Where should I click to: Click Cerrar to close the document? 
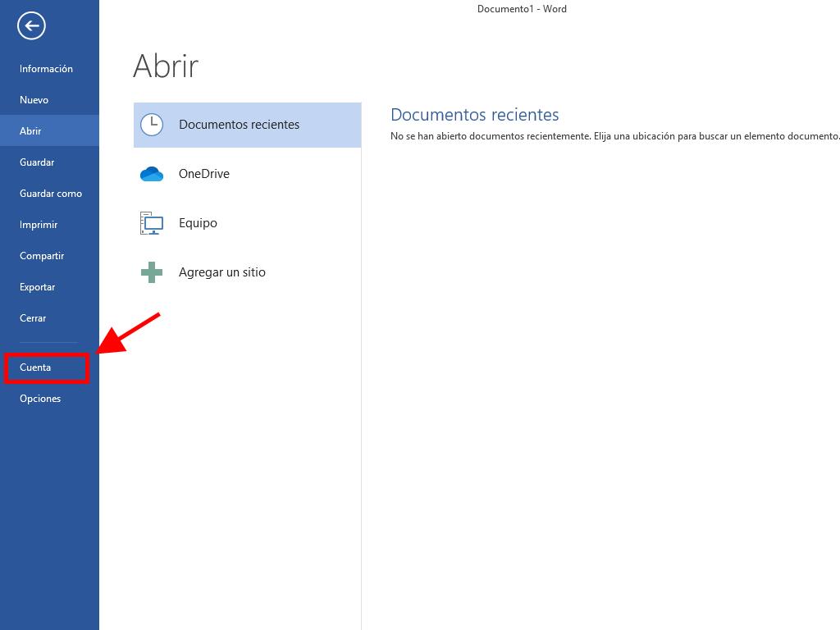point(33,318)
